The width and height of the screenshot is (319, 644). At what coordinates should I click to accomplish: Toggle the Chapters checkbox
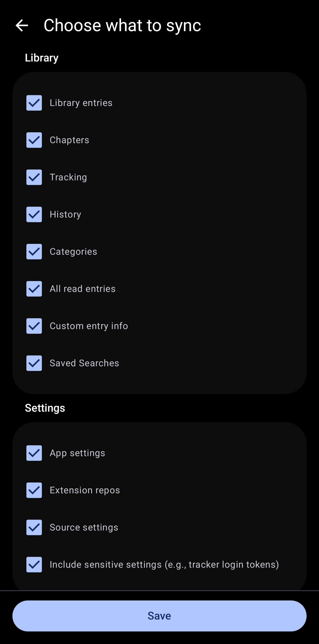click(x=34, y=140)
